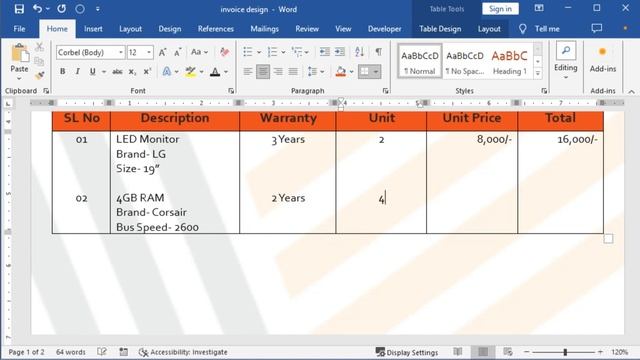Apply the text highlight color
Screen dimensions: 640x360
point(190,72)
